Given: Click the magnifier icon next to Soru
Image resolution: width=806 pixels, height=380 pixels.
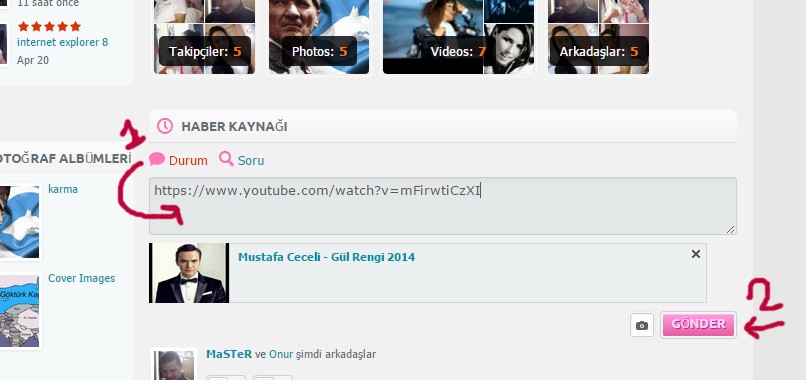Looking at the screenshot, I should (226, 158).
